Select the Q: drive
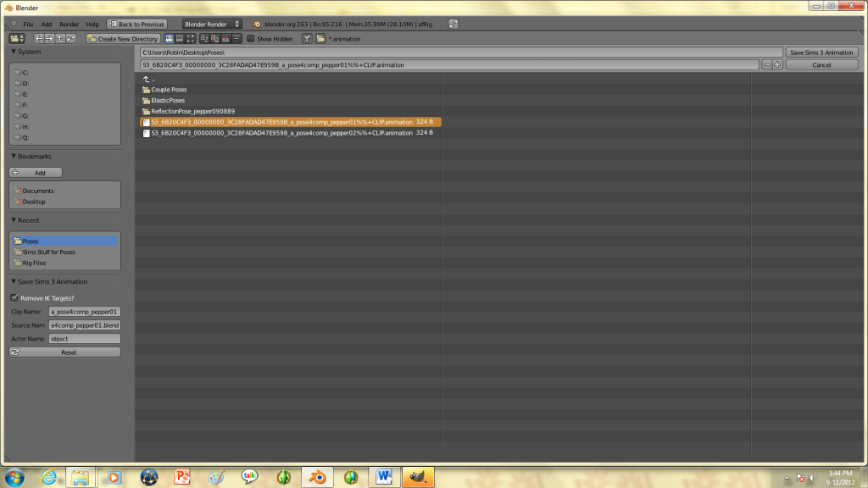The height and width of the screenshot is (488, 868). pyautogui.click(x=64, y=138)
